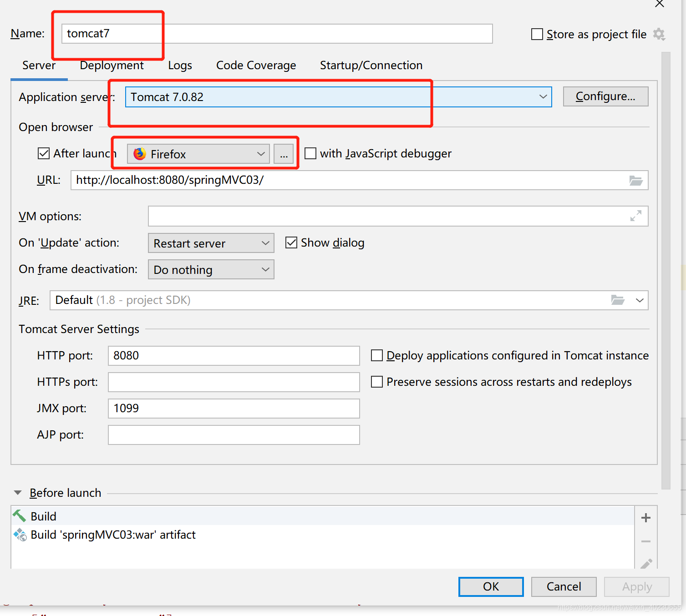Click the Name input field
The width and height of the screenshot is (686, 616).
[277, 34]
